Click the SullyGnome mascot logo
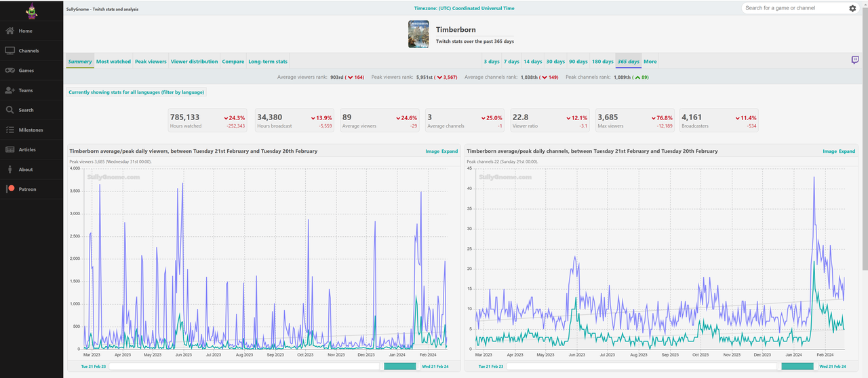This screenshot has width=868, height=378. tap(31, 11)
